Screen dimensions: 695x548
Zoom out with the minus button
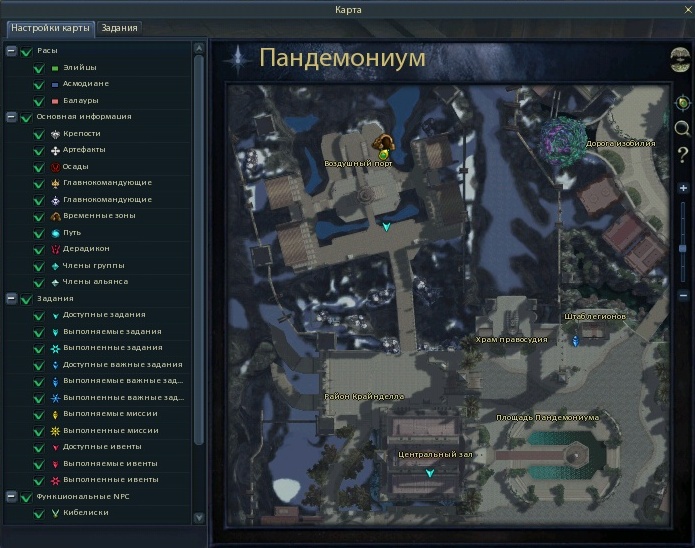click(x=683, y=295)
